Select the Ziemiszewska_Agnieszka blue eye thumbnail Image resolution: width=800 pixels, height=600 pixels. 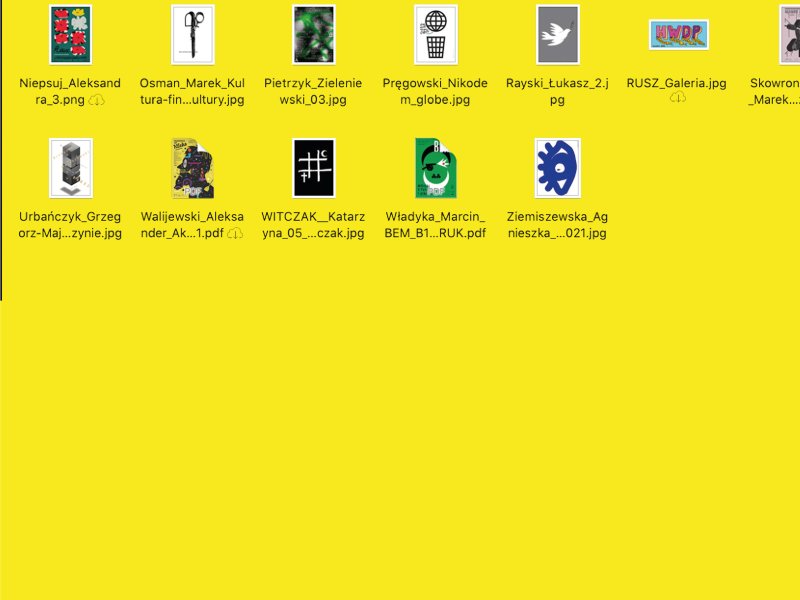[558, 168]
